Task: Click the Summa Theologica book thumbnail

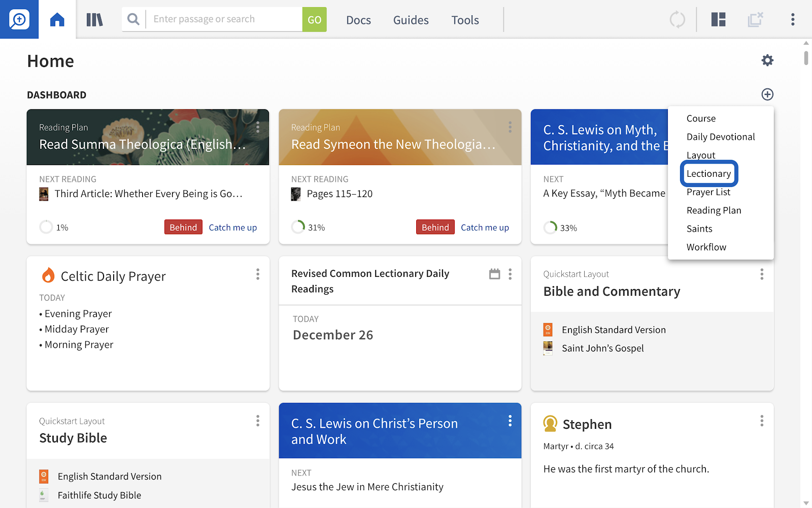Action: (44, 194)
